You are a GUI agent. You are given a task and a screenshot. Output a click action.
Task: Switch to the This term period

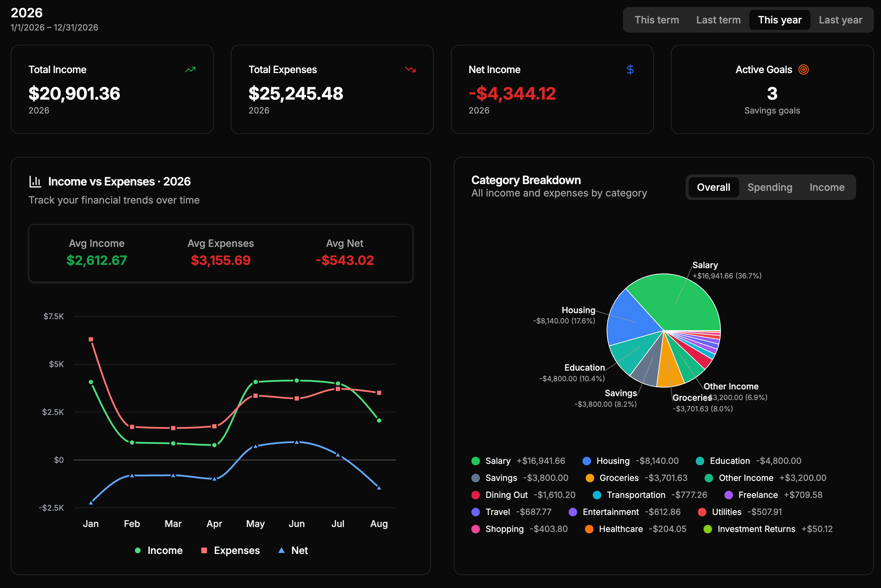(x=657, y=20)
